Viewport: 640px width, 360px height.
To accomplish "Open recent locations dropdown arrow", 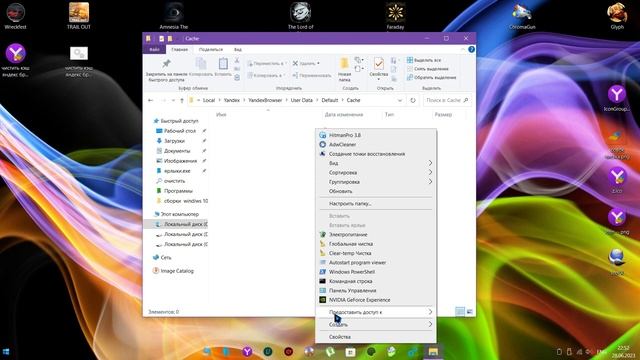I will [173, 100].
